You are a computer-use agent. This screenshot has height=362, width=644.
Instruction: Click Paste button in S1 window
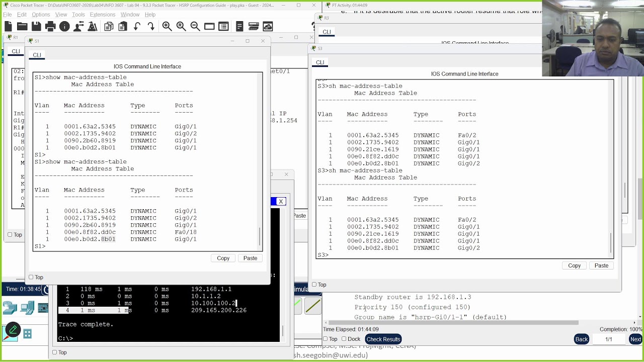(x=250, y=258)
